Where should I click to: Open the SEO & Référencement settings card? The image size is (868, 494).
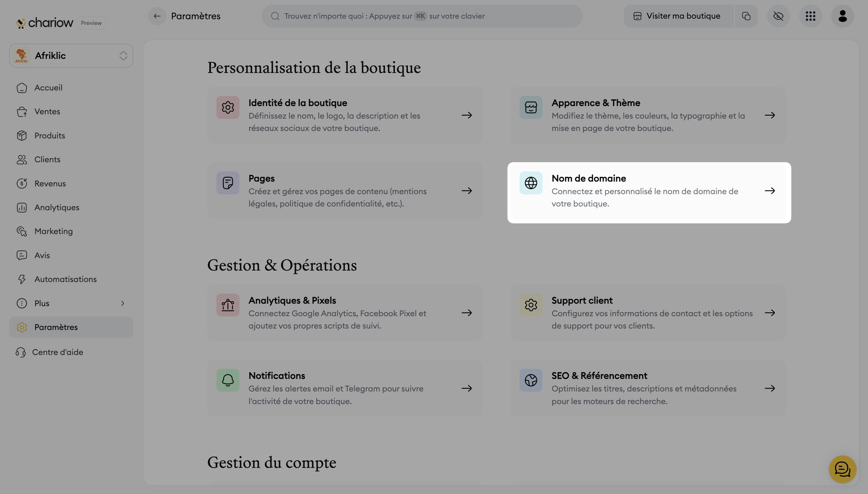coord(648,388)
